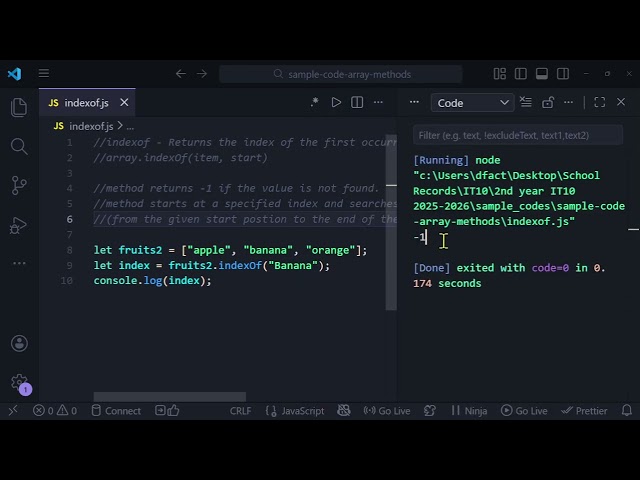Open the Accounts menu icon
The width and height of the screenshot is (640, 480).
click(x=19, y=343)
